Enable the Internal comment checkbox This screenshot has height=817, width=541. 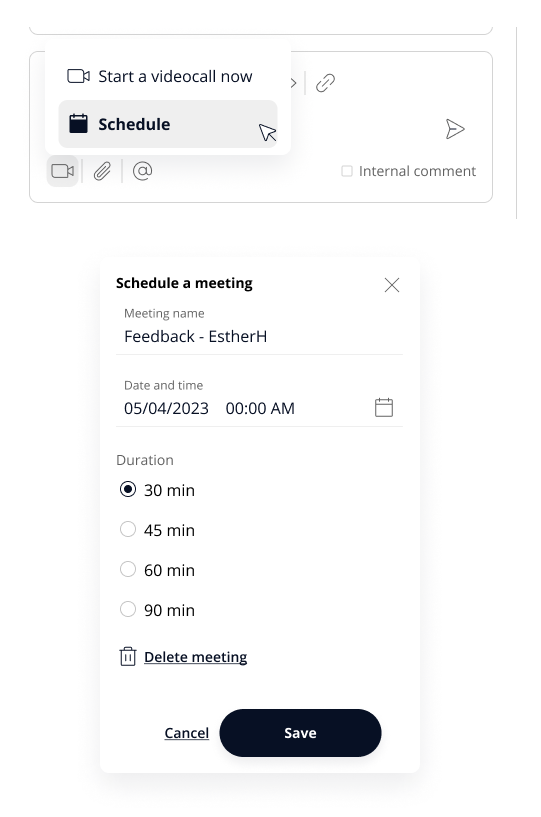pyautogui.click(x=347, y=171)
